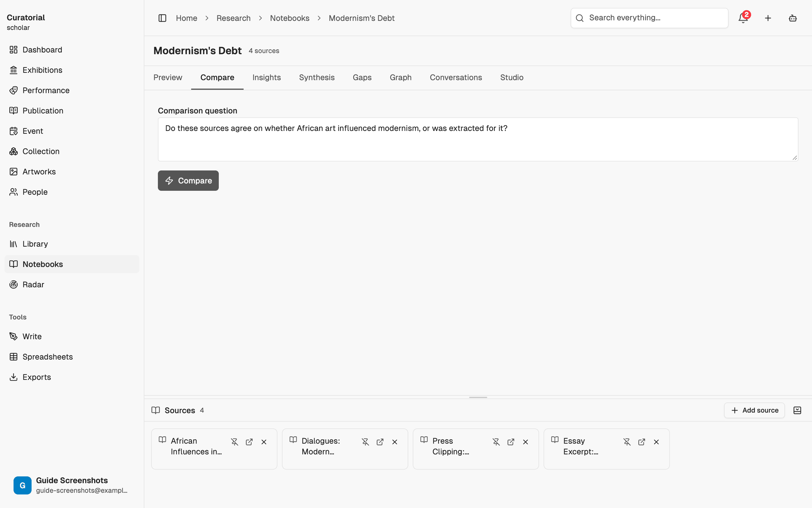
Task: Toggle pin on Dialogues: Modern source
Action: (365, 442)
